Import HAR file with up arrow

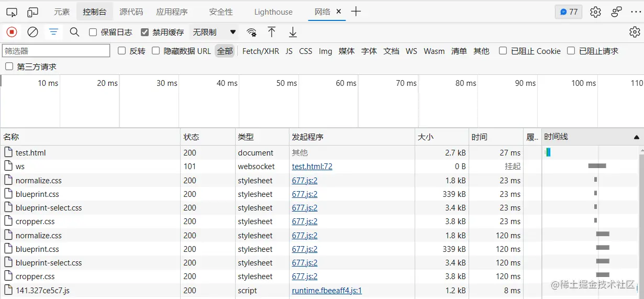pyautogui.click(x=272, y=32)
